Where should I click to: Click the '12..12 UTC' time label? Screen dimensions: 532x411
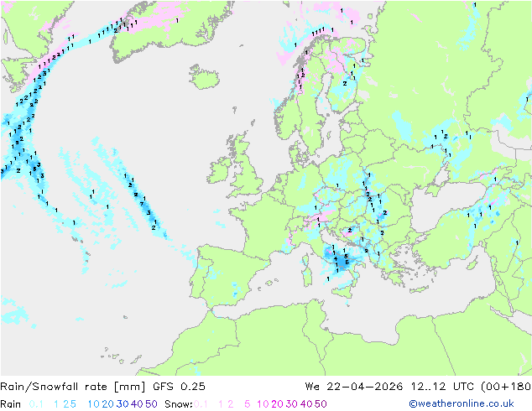442,387
